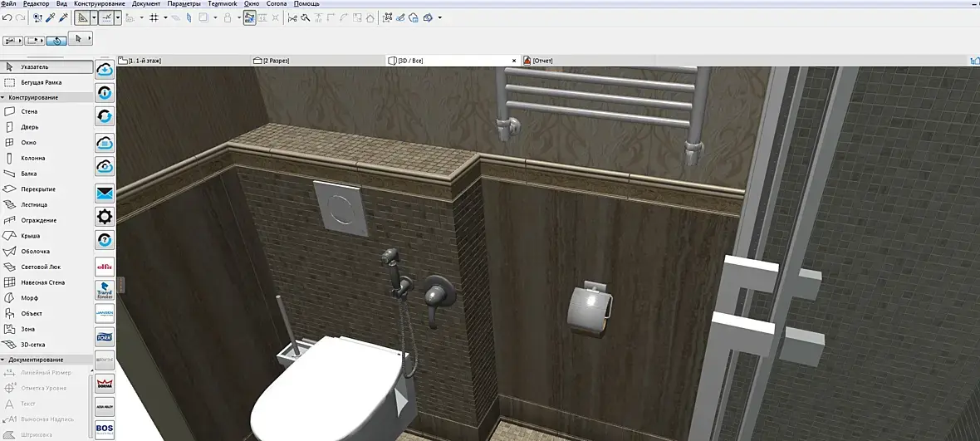Click the Undo arrow icon
This screenshot has width=980, height=441.
coord(7,18)
